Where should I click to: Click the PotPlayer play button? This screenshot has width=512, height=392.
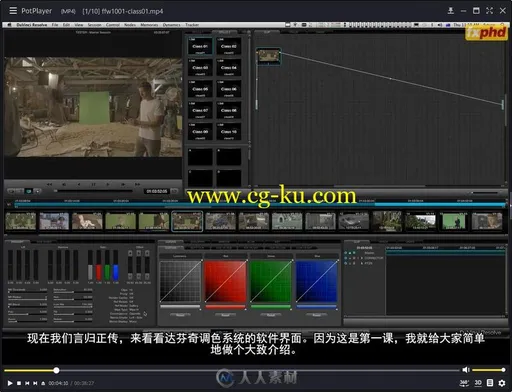[10, 383]
